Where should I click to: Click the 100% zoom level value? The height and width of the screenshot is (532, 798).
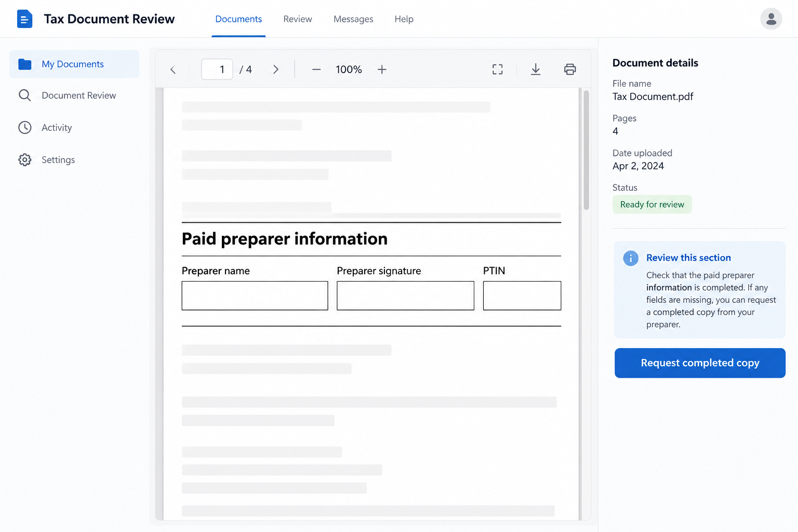(349, 70)
